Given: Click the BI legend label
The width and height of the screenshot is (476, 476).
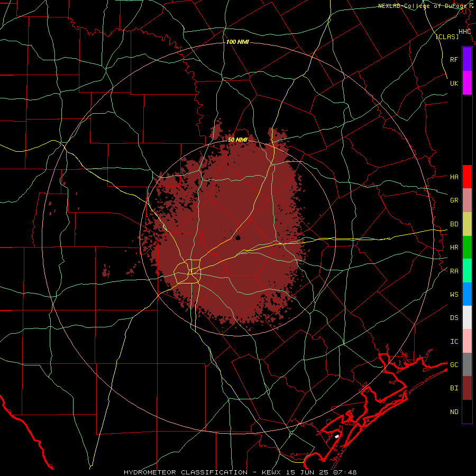Looking at the screenshot, I should click(454, 388).
